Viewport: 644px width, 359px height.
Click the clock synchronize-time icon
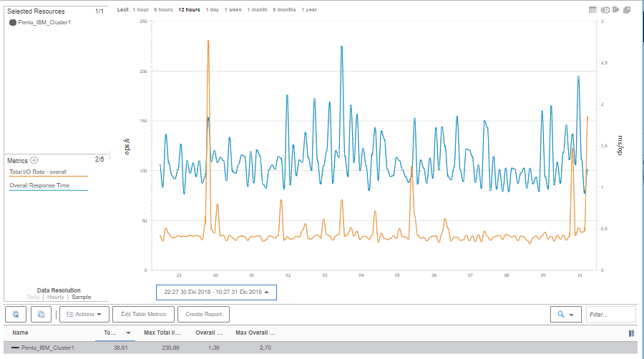[605, 10]
